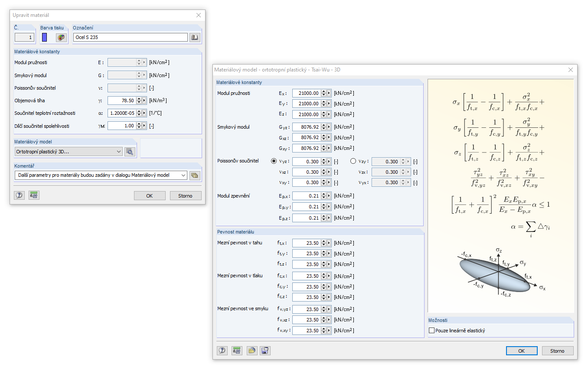Click the Dílčí součinitel spolehlivosti value field

tap(122, 126)
